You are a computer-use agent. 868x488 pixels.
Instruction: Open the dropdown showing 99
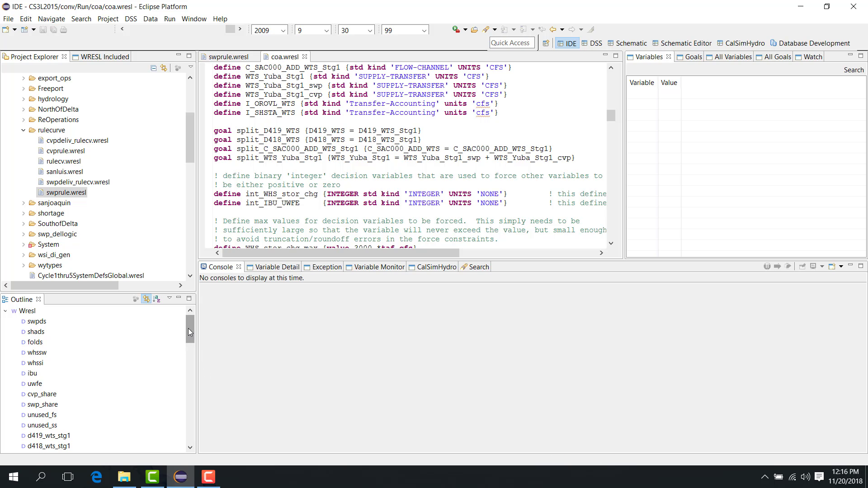click(424, 31)
